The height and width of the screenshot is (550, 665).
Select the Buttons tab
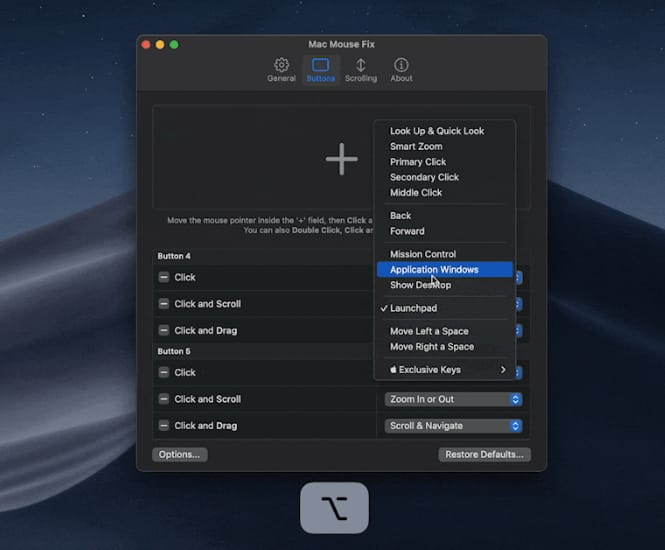coord(321,70)
